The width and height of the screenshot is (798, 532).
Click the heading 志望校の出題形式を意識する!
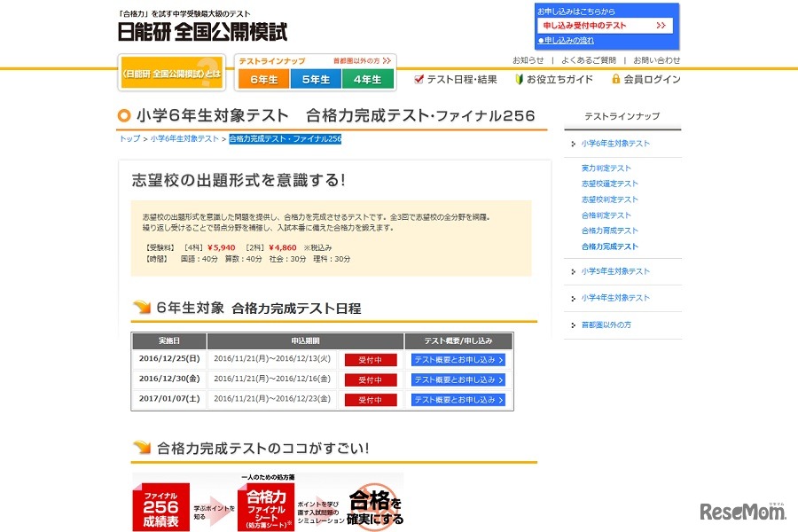pyautogui.click(x=239, y=180)
